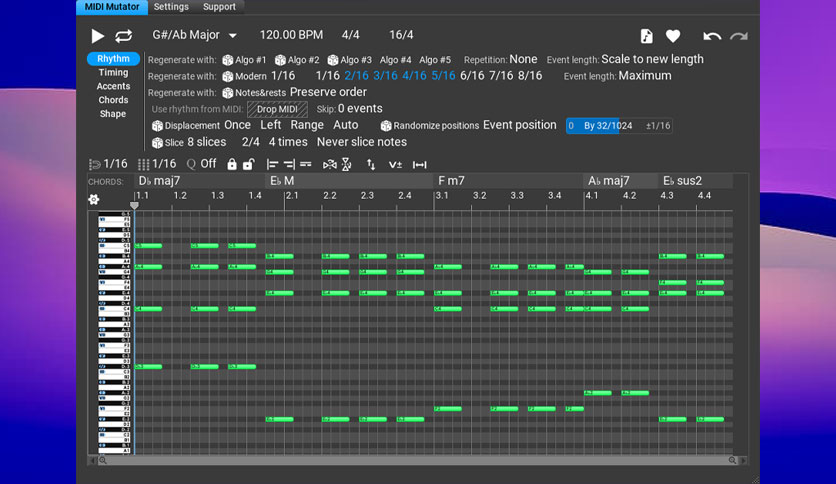Click displacement Auto option
836x484 pixels.
point(345,125)
